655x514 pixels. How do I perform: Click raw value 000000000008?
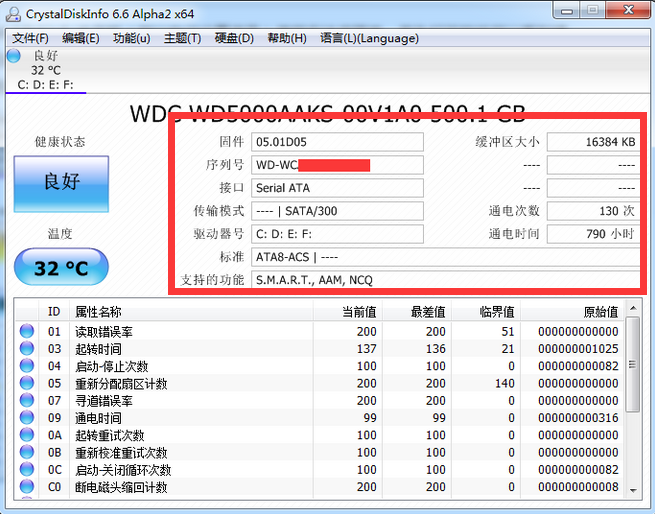[578, 487]
